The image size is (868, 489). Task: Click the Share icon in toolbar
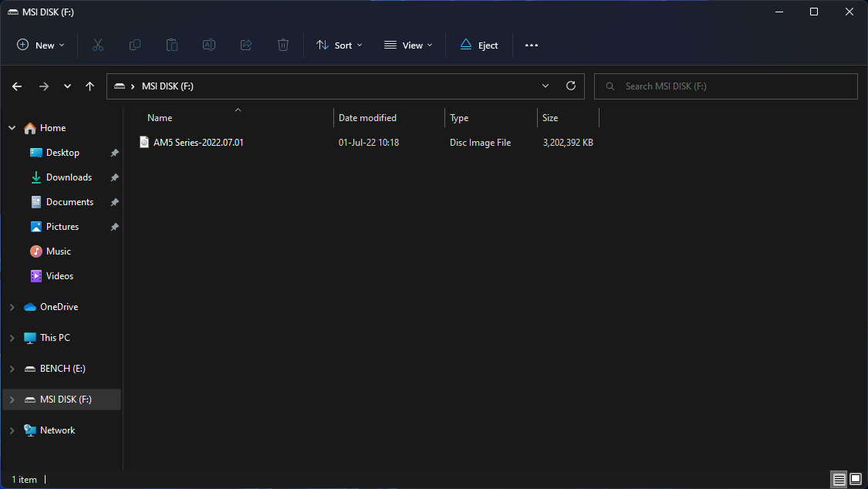(246, 45)
